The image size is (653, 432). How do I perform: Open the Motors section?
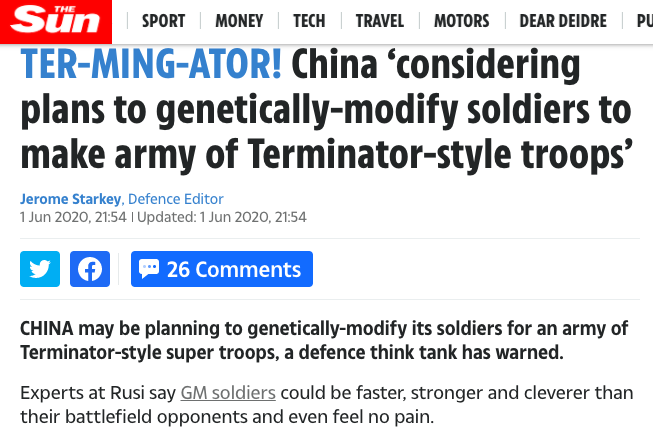[x=462, y=21]
